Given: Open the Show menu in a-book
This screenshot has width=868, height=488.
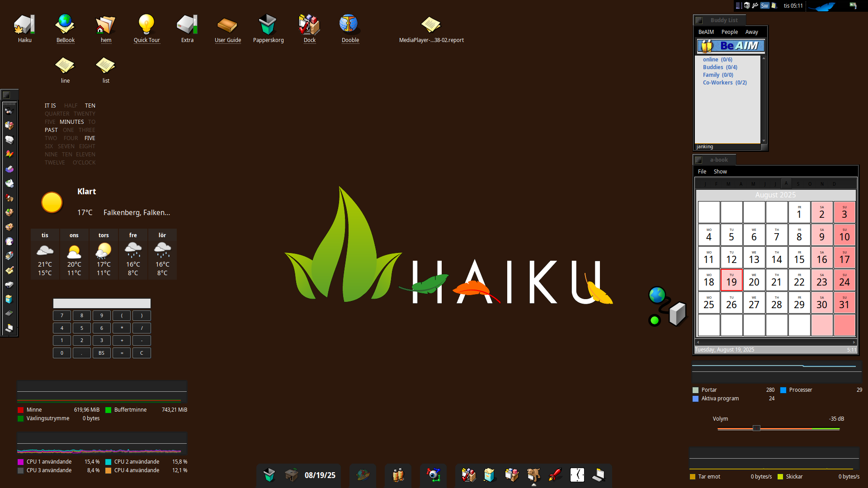Looking at the screenshot, I should click(720, 172).
